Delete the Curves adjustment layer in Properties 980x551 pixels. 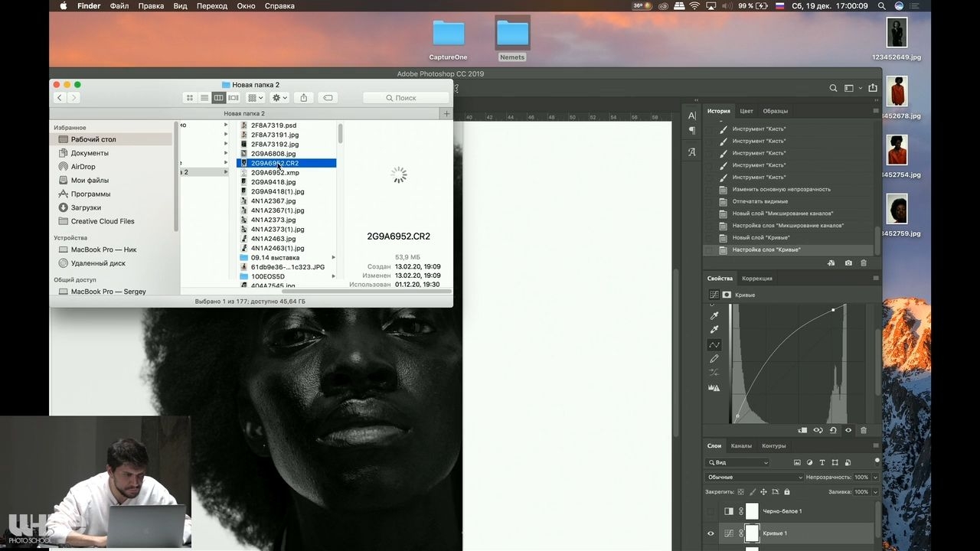[x=864, y=431]
